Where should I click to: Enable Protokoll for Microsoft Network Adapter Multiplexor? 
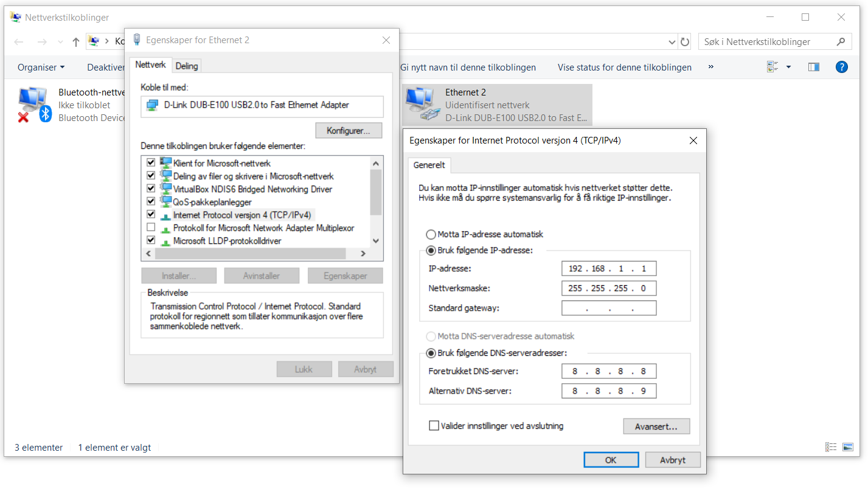point(150,227)
